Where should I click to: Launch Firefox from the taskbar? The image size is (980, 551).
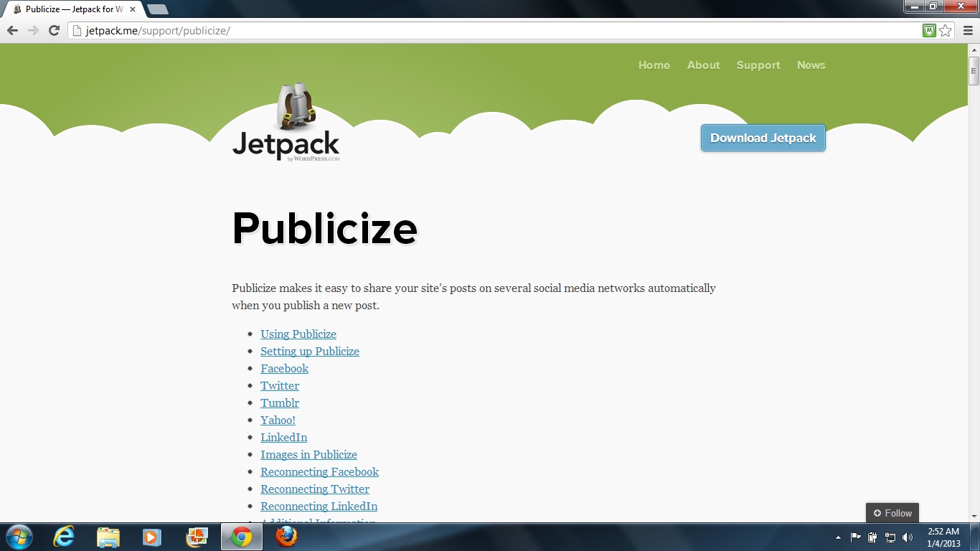coord(286,537)
